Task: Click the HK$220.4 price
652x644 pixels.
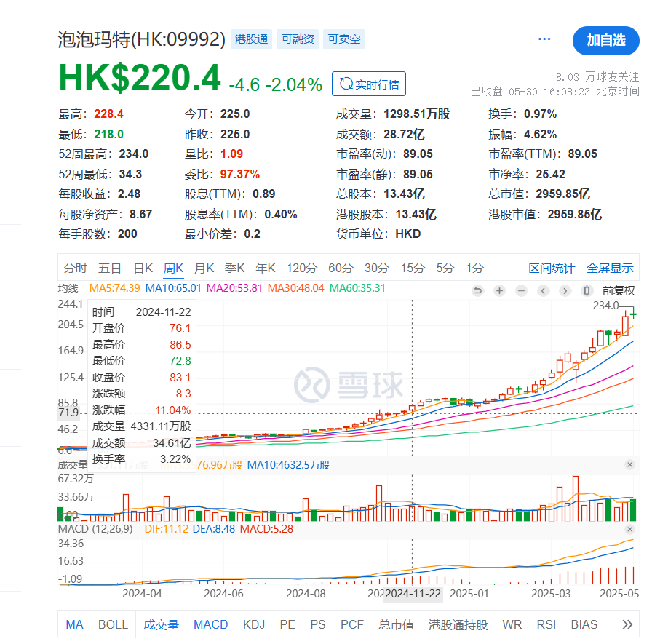Action: 140,78
